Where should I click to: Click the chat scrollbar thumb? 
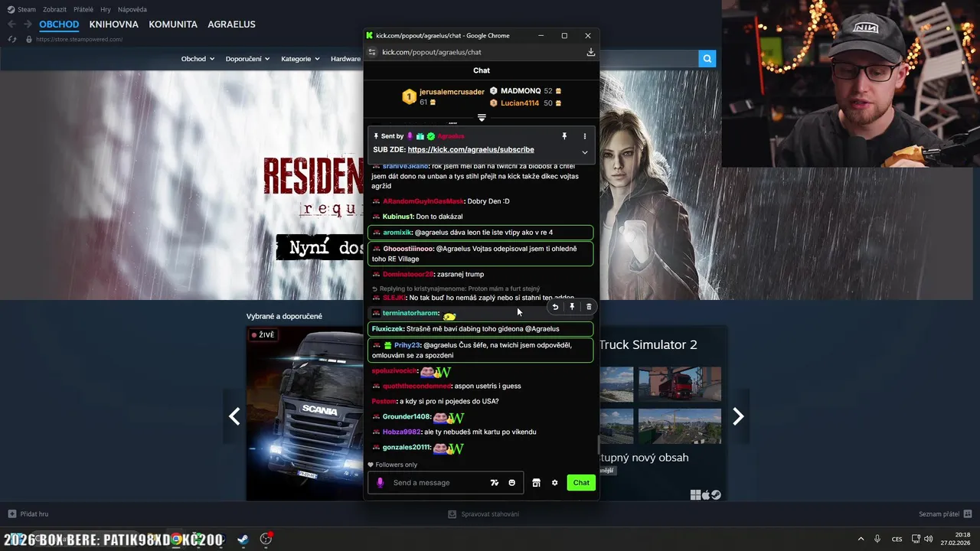[598, 445]
